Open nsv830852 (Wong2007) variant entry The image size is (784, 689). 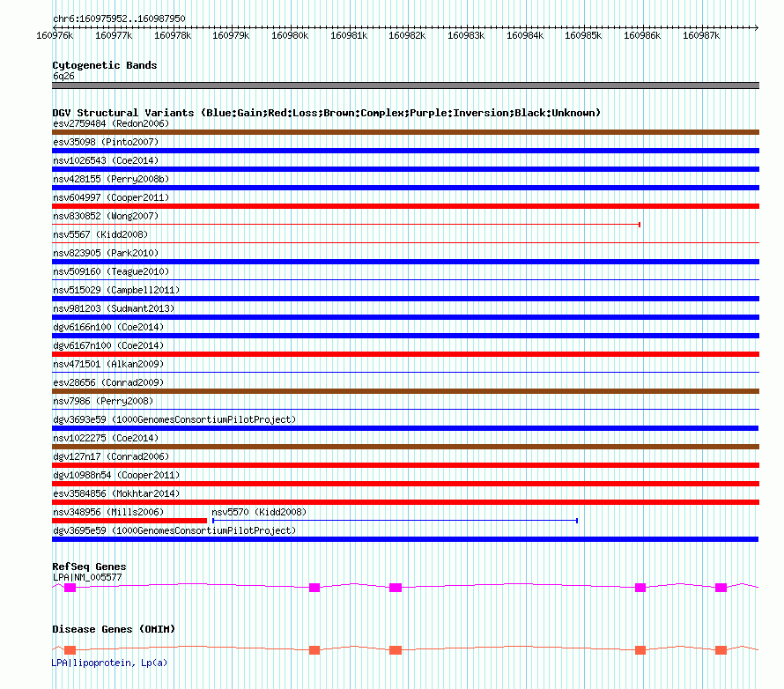pos(106,216)
